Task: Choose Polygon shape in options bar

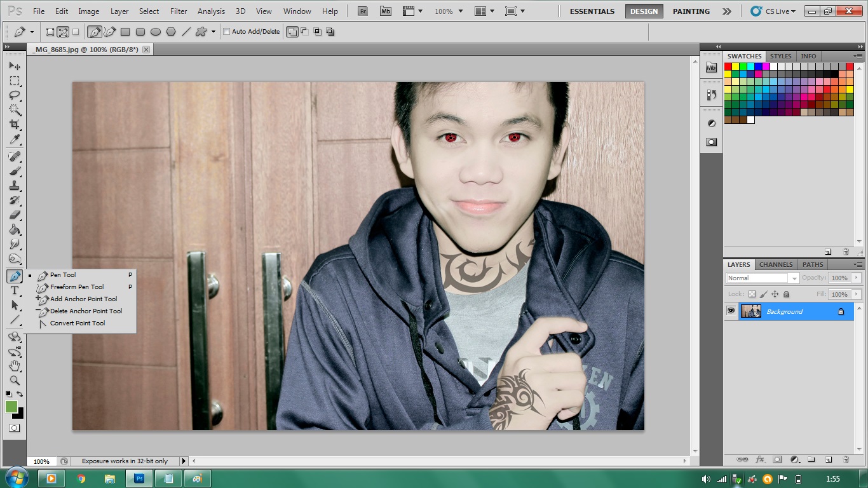Action: 171,31
